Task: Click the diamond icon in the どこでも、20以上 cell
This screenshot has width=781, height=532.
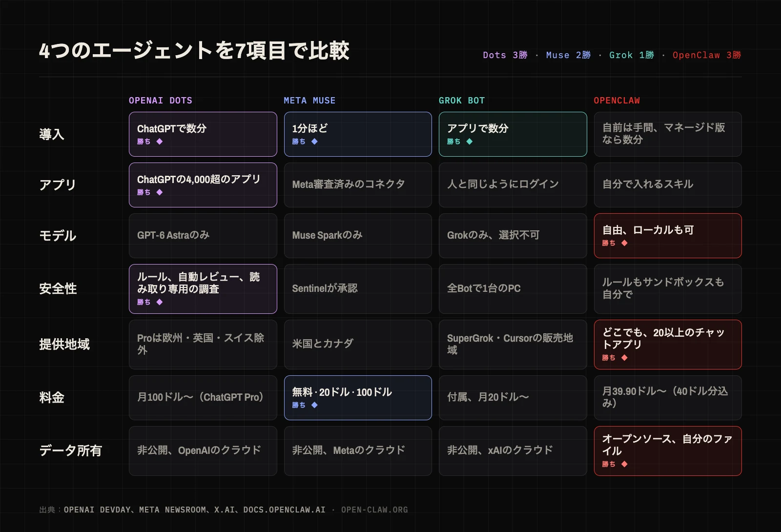Action: tap(624, 358)
